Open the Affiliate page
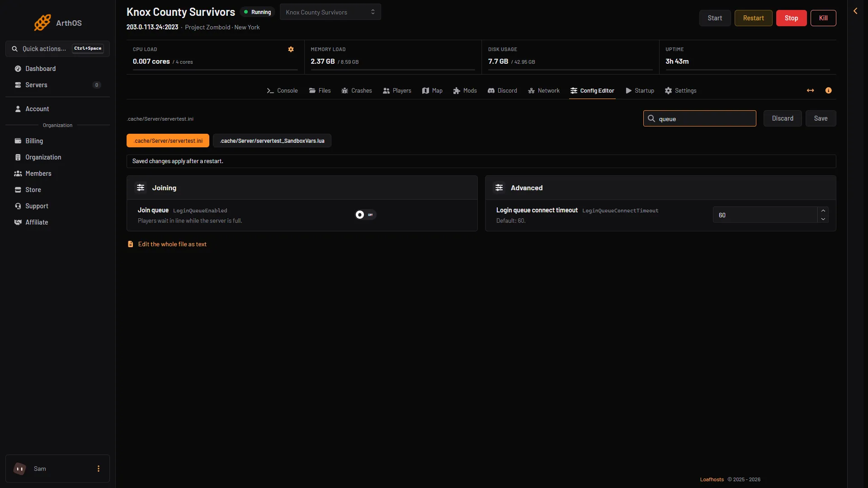 tap(57, 222)
